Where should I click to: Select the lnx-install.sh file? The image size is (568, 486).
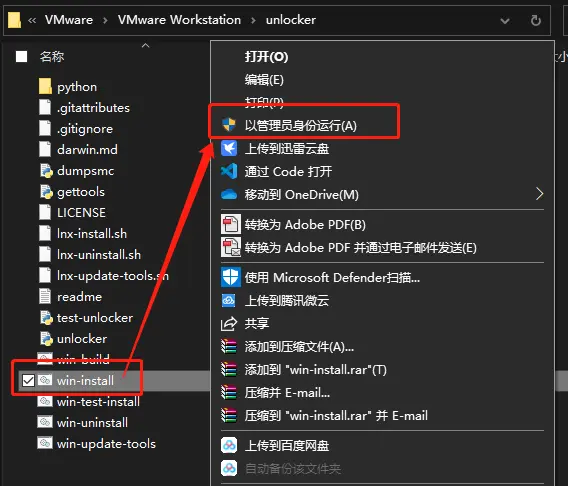tap(92, 234)
